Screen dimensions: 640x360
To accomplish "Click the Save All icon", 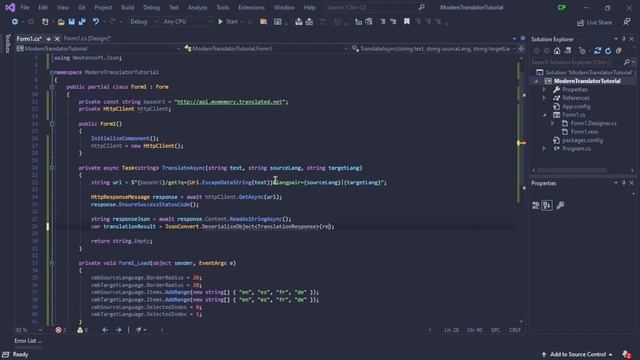I will 82,22.
